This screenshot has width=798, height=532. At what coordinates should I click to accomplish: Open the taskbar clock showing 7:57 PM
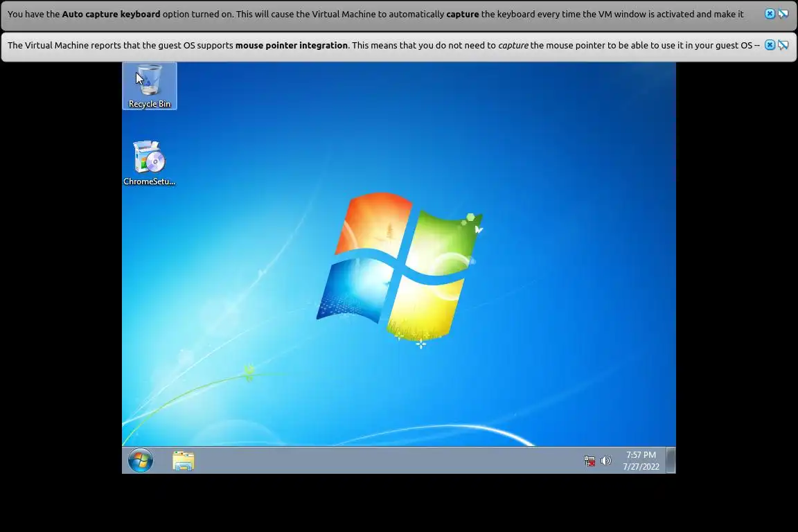pos(641,461)
